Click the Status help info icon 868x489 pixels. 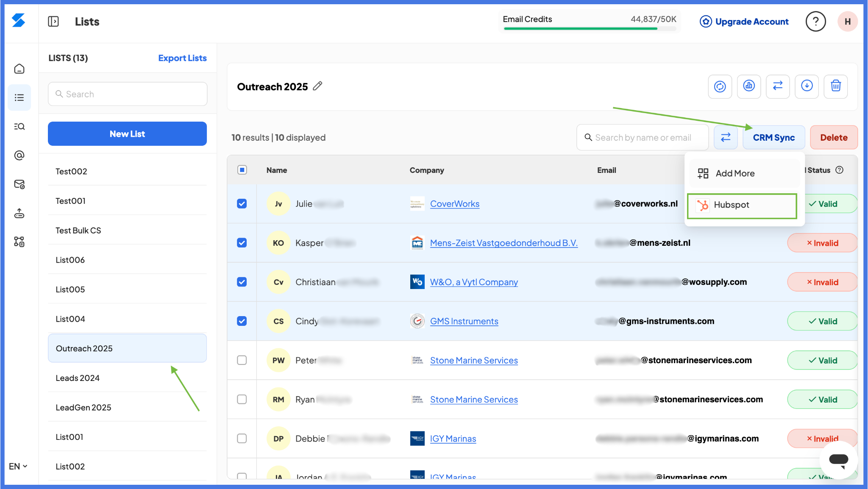click(x=839, y=170)
